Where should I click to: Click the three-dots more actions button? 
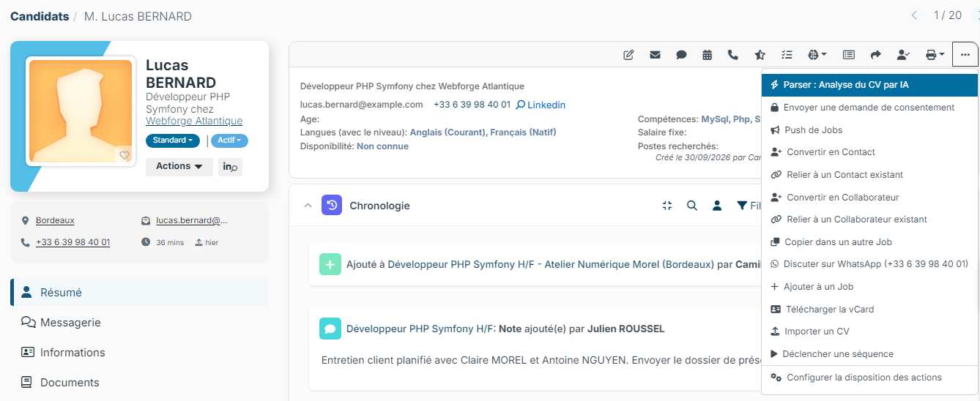point(965,55)
